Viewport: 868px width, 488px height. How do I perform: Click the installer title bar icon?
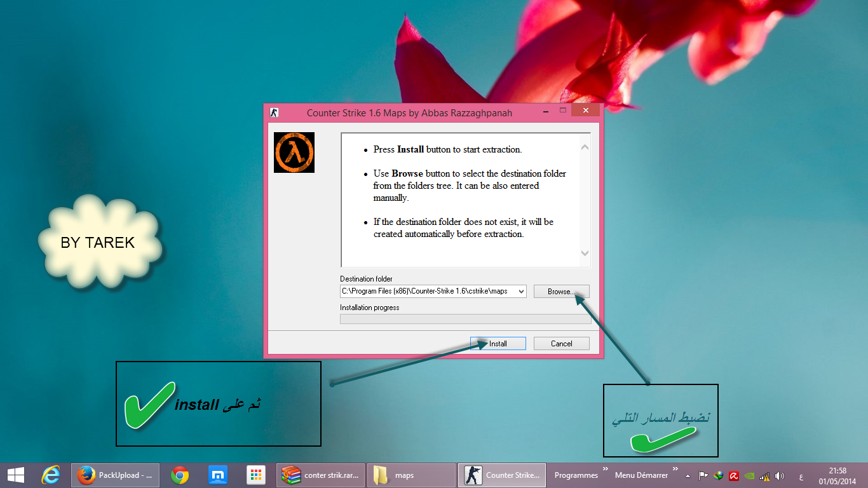(275, 112)
